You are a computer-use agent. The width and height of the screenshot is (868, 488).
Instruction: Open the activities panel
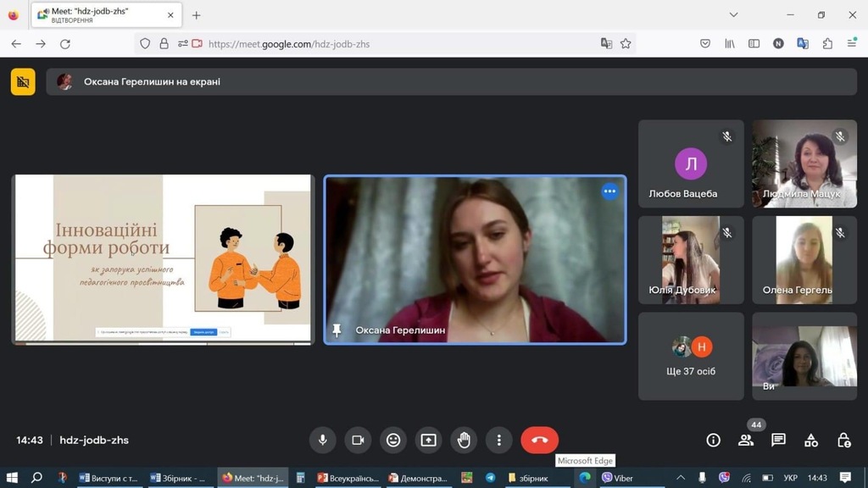[811, 440]
